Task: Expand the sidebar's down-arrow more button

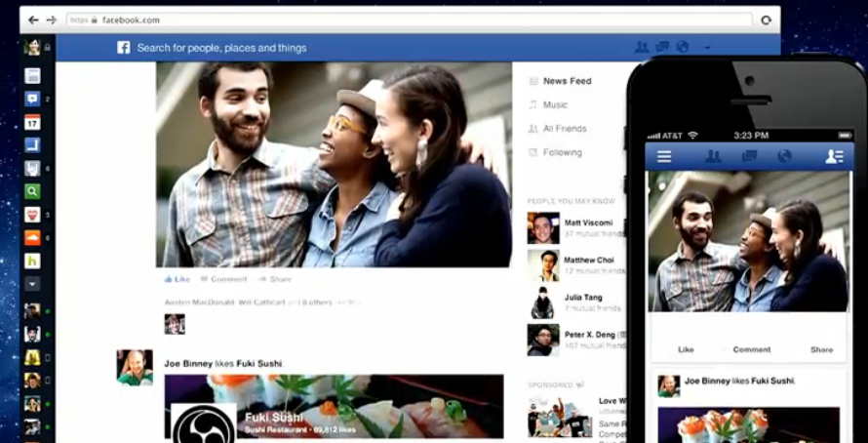Action: pyautogui.click(x=32, y=284)
